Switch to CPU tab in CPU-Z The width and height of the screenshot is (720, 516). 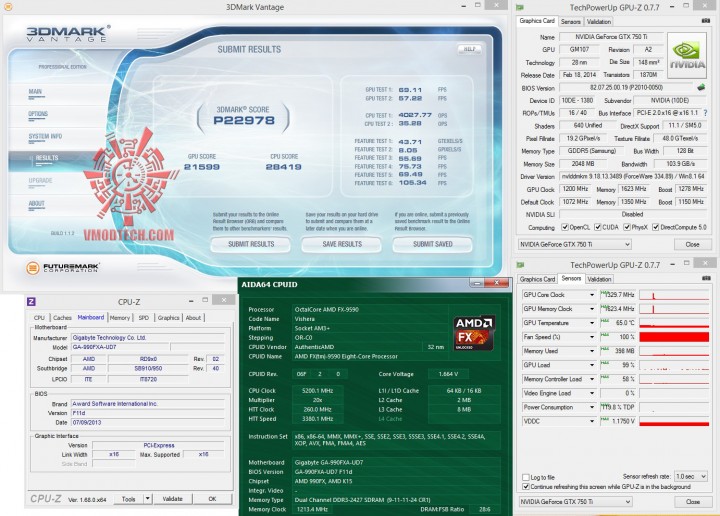coord(39,318)
